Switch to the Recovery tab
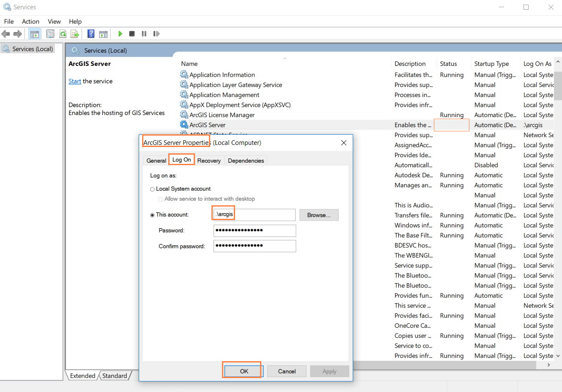The image size is (562, 392). coord(209,161)
